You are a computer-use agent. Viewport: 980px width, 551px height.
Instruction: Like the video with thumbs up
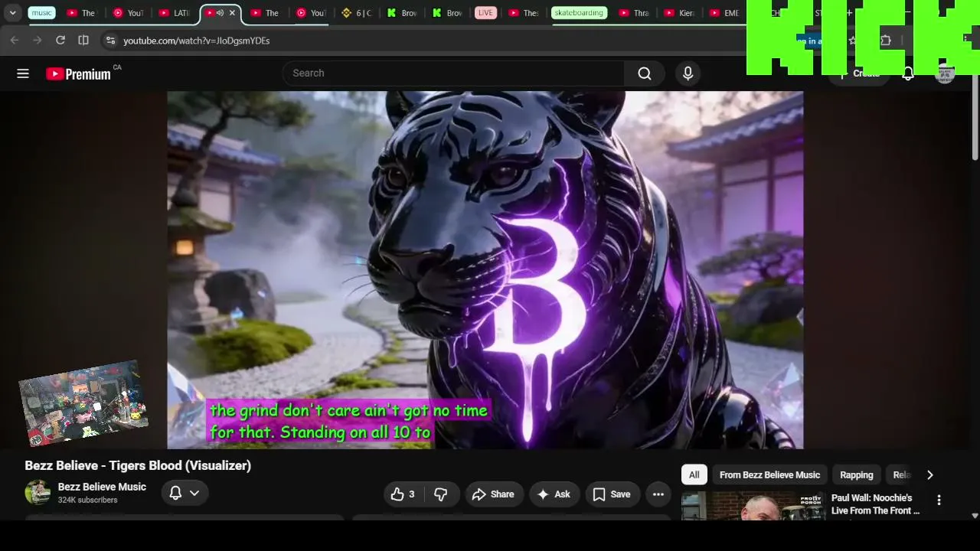pyautogui.click(x=403, y=494)
